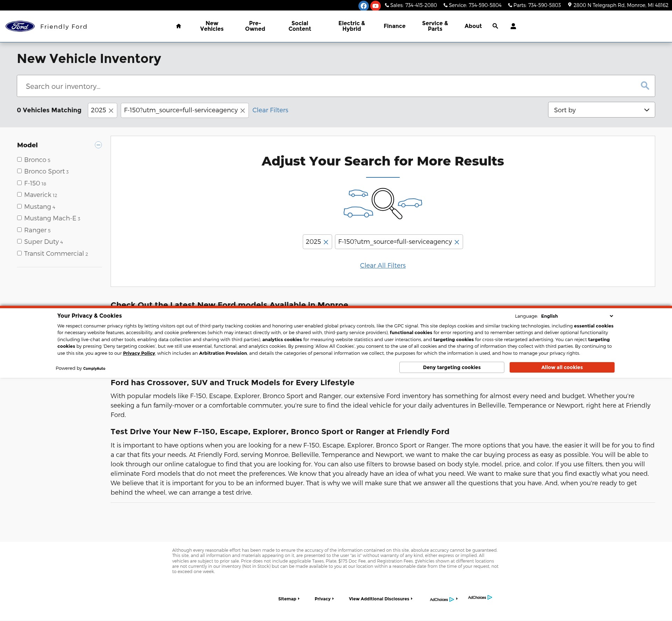
Task: Click the ComplyAuto powered-by link
Action: [x=94, y=368]
